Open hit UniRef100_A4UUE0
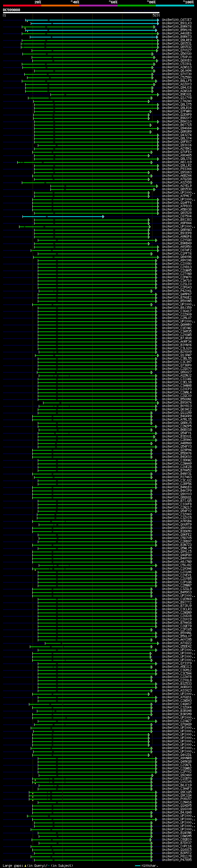197x868 pixels. coord(177,33)
